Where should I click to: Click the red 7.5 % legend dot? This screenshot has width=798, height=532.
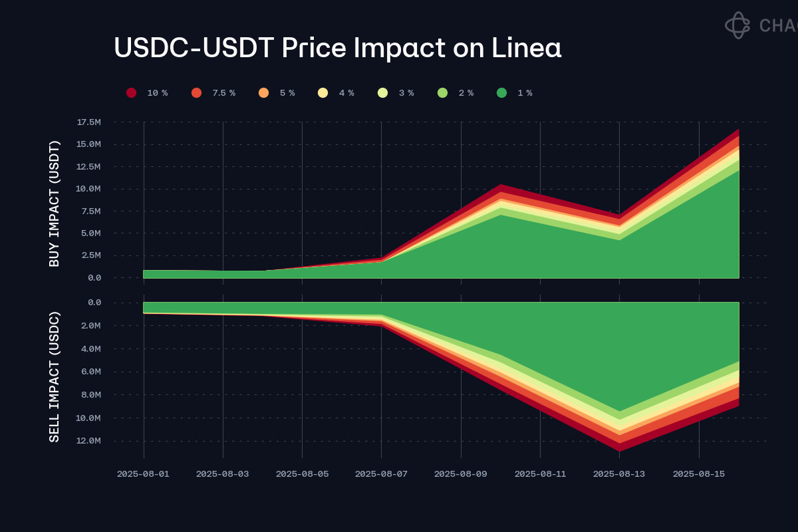(196, 93)
